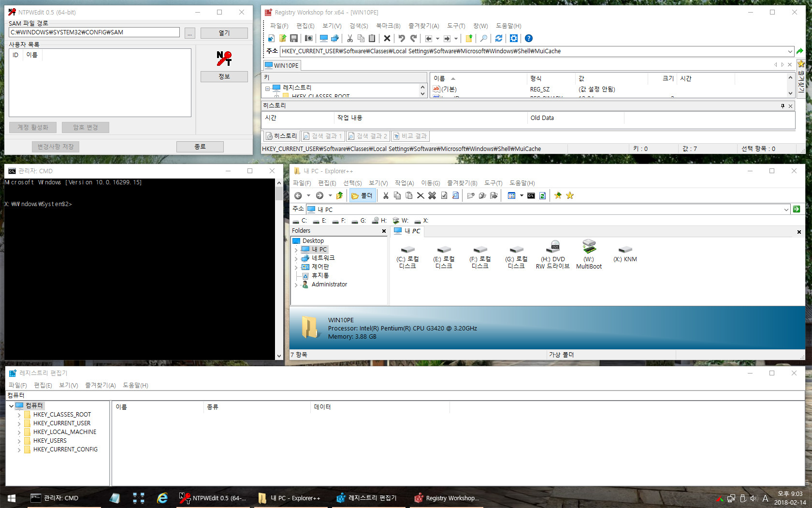Open the back history dropdown arrow in Registry Workshop
The width and height of the screenshot is (812, 508).
pyautogui.click(x=437, y=39)
